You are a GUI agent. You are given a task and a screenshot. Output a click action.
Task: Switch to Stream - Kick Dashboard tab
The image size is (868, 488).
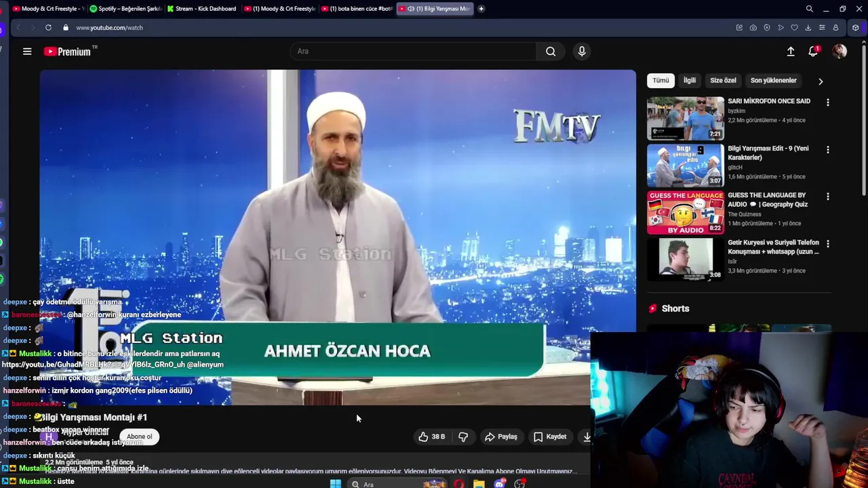pyautogui.click(x=201, y=9)
